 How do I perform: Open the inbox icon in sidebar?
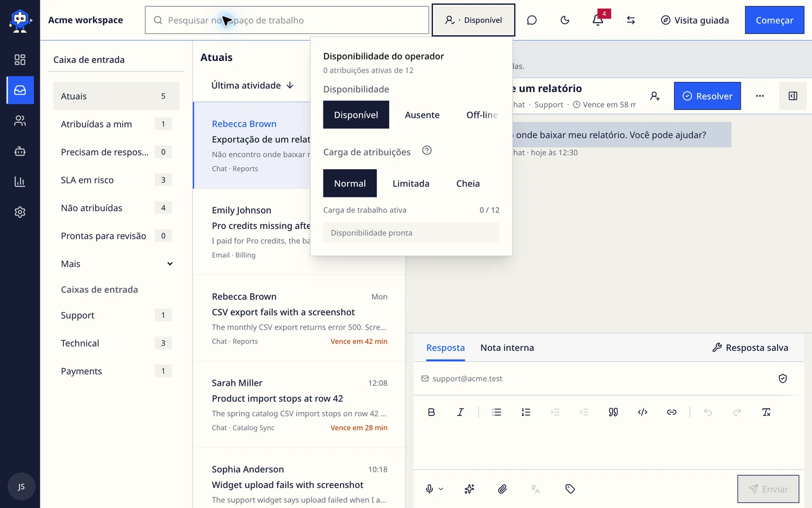tap(20, 90)
